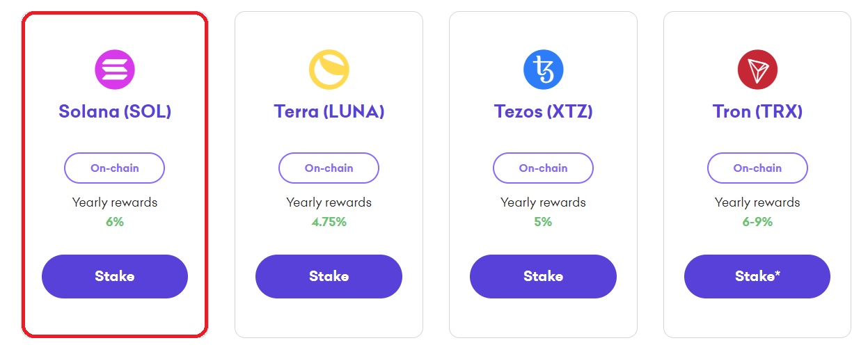Stake Tezos using its Stake button
Image resolution: width=868 pixels, height=352 pixels.
point(543,276)
